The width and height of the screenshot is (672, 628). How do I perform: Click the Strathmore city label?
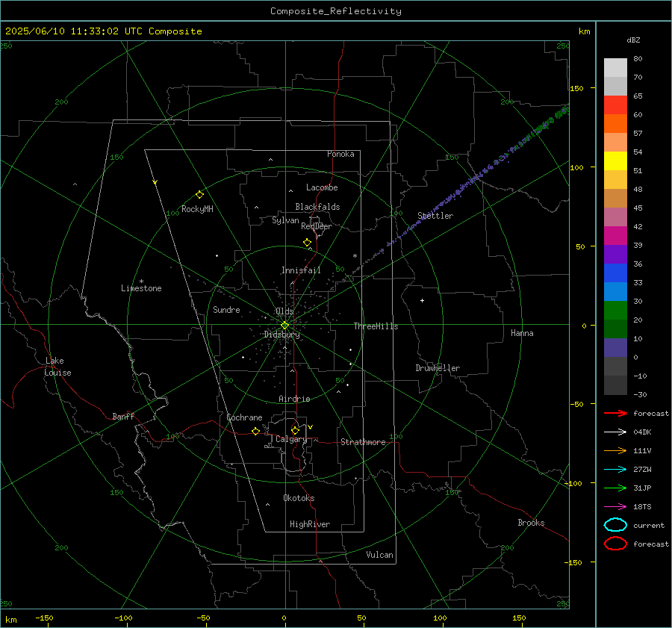363,442
